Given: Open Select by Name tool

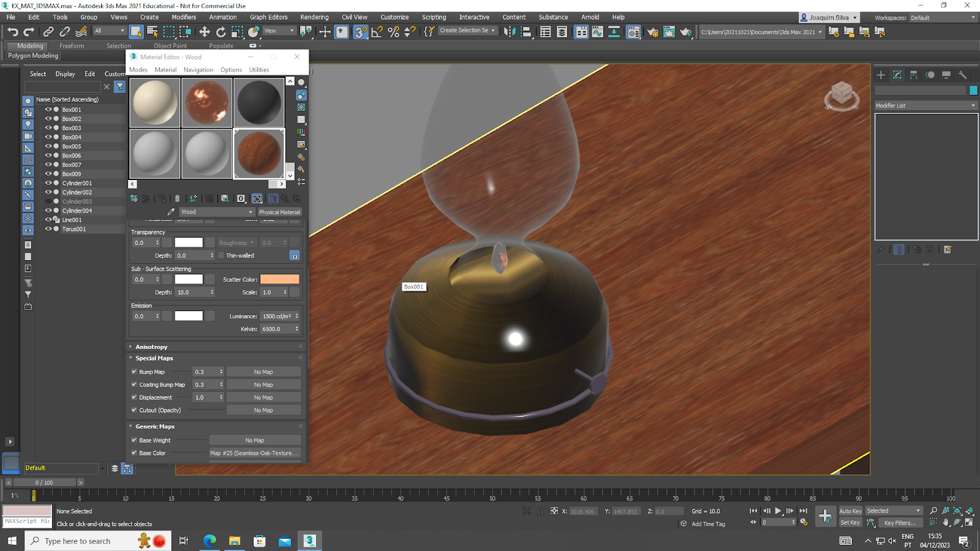Looking at the screenshot, I should pyautogui.click(x=153, y=32).
